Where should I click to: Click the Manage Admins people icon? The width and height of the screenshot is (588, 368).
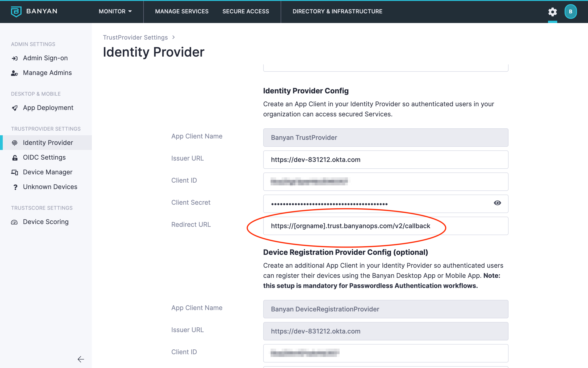click(x=14, y=73)
